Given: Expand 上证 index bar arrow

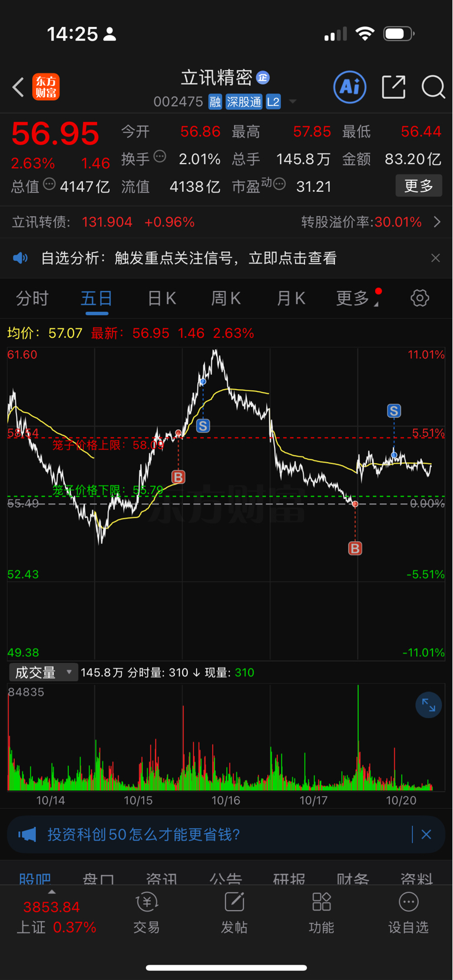Looking at the screenshot, I should [x=52, y=892].
